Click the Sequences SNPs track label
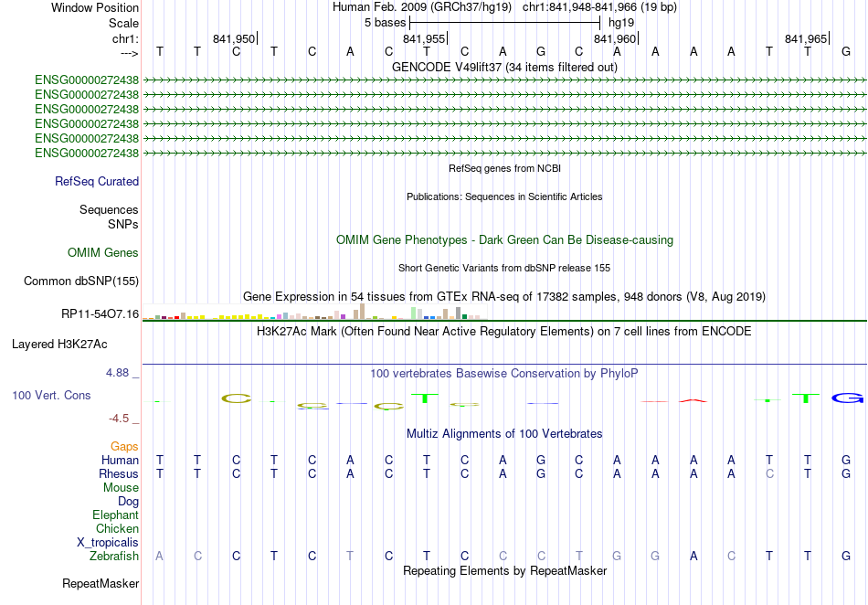The width and height of the screenshot is (868, 605). [109, 217]
